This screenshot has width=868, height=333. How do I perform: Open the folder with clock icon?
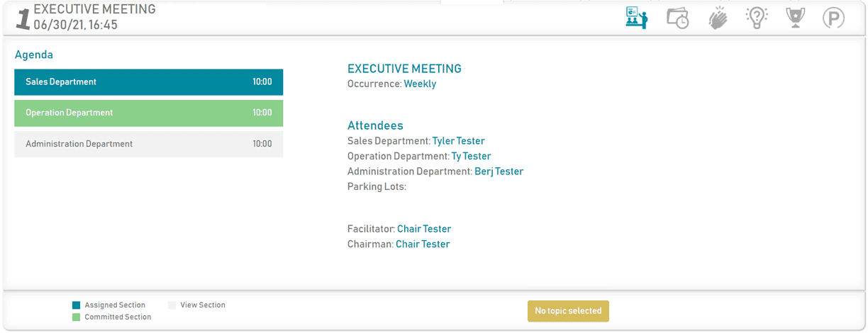click(x=678, y=18)
